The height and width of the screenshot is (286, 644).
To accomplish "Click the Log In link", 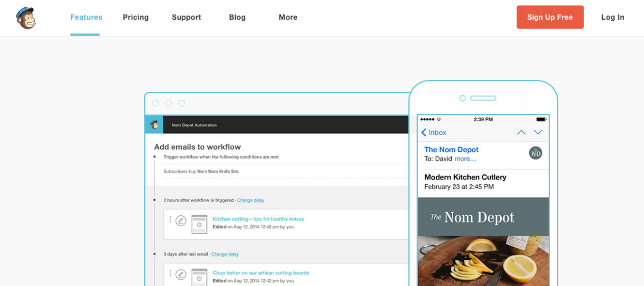I will tap(613, 17).
